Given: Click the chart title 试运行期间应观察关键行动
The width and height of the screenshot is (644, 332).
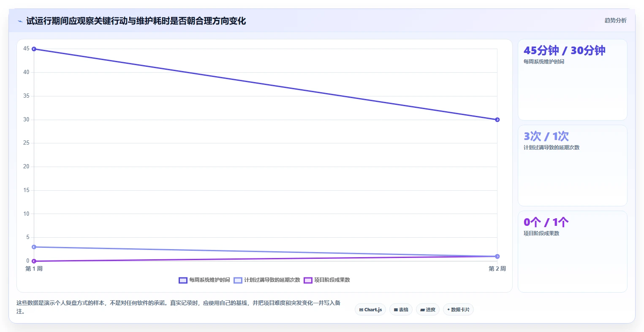Looking at the screenshot, I should tap(136, 21).
